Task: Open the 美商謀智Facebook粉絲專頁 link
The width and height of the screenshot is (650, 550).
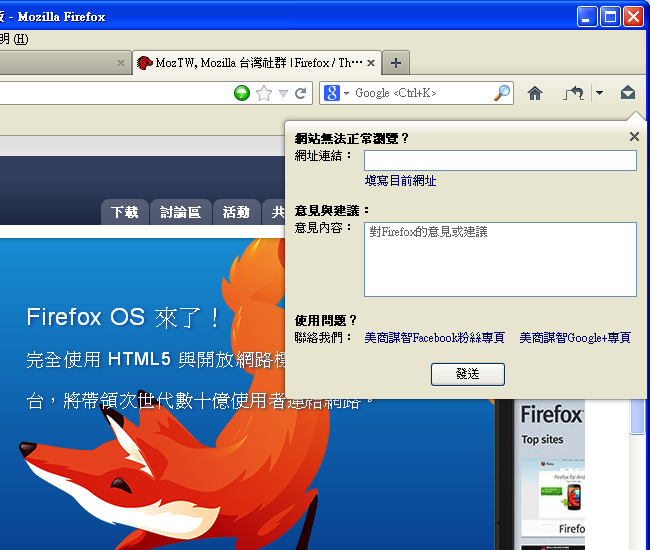Action: click(x=434, y=338)
